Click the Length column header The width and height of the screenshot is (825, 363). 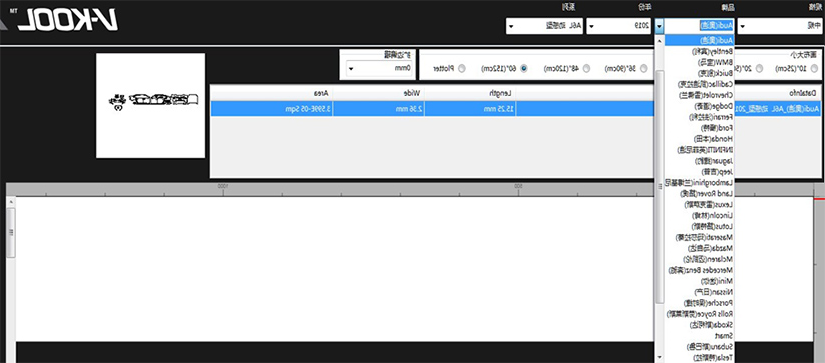coord(471,93)
